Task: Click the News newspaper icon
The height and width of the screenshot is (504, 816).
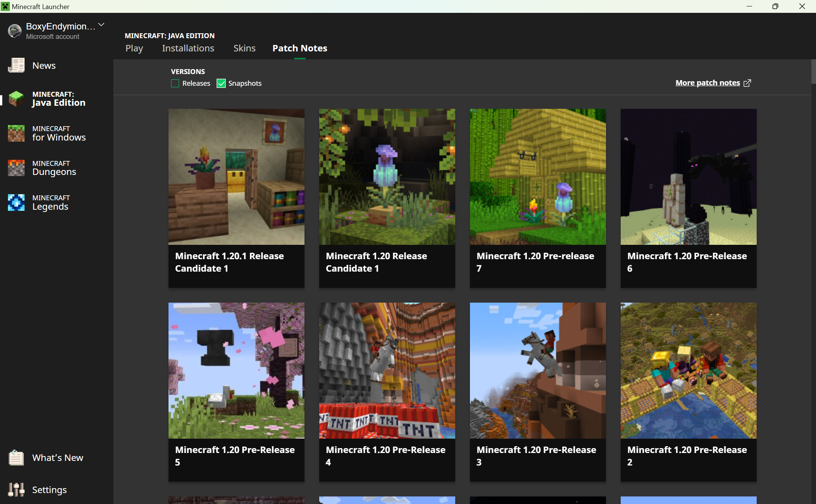Action: (x=16, y=65)
